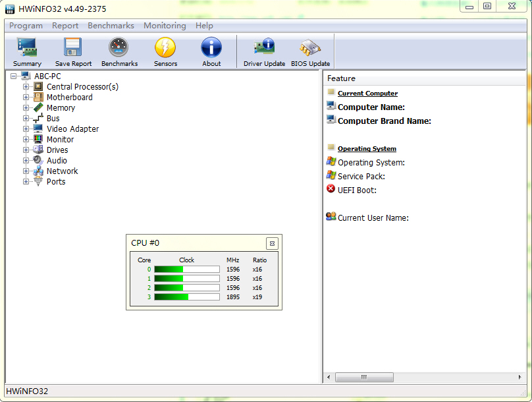Click the x19 ratio value
532x402 pixels.
(257, 297)
